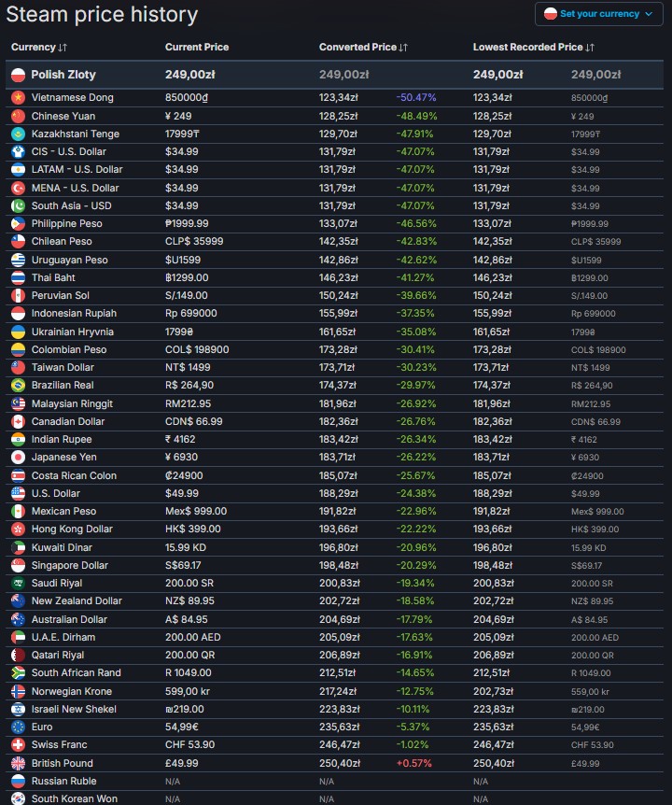The width and height of the screenshot is (672, 805).
Task: Click the Current Price column header
Action: [x=196, y=47]
